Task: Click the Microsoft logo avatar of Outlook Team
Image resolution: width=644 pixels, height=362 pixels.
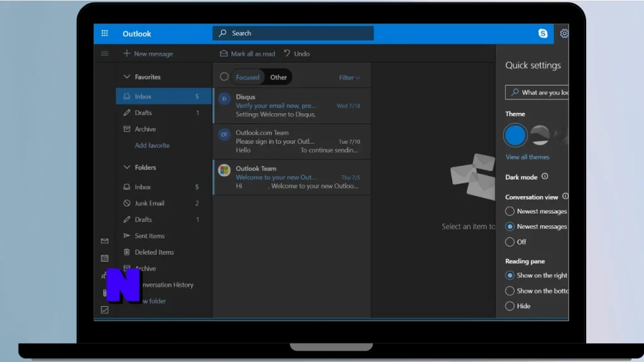Action: (x=225, y=170)
